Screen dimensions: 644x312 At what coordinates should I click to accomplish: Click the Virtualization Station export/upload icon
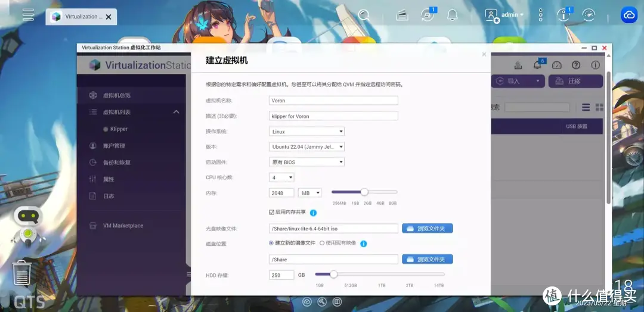pos(518,65)
